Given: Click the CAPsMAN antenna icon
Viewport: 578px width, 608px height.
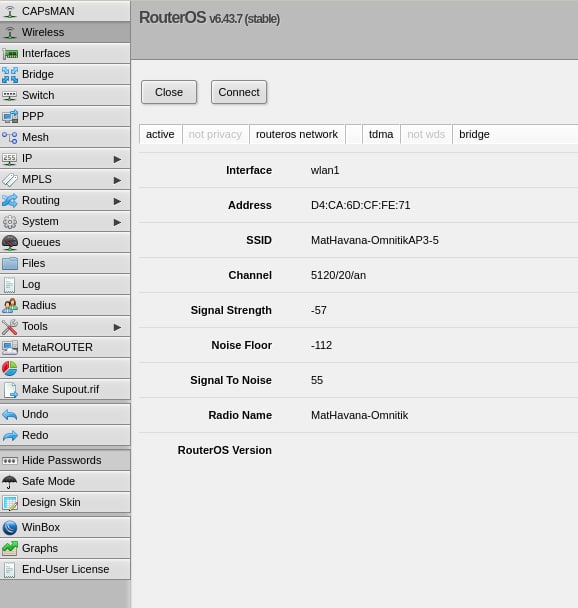Looking at the screenshot, I should (x=10, y=11).
